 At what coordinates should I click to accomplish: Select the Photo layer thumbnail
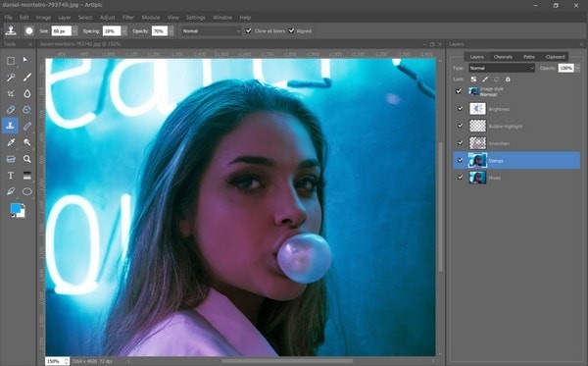point(478,178)
